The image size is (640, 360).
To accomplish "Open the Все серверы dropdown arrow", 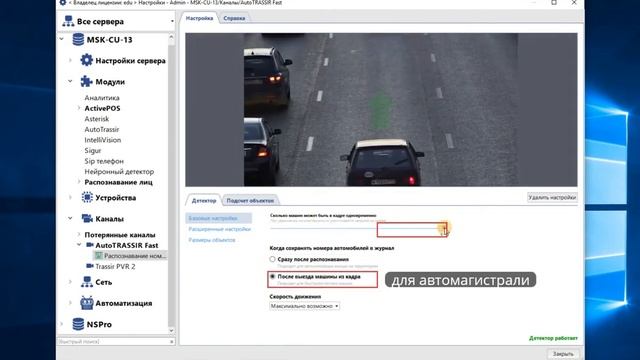I will click(172, 22).
